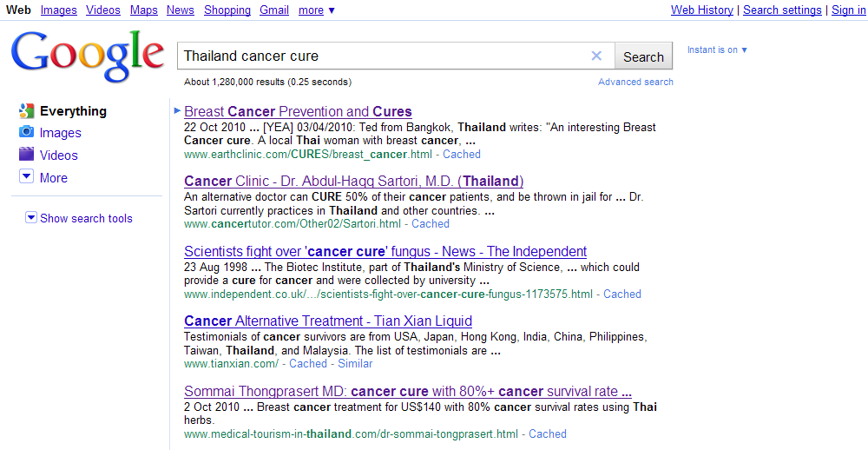
Task: Open Advanced search link
Action: tap(635, 82)
